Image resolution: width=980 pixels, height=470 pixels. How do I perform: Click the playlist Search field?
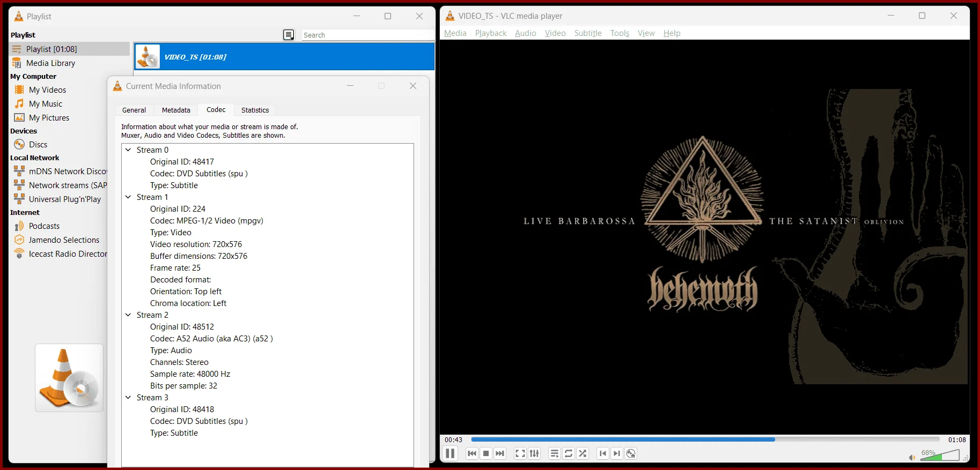[x=368, y=35]
